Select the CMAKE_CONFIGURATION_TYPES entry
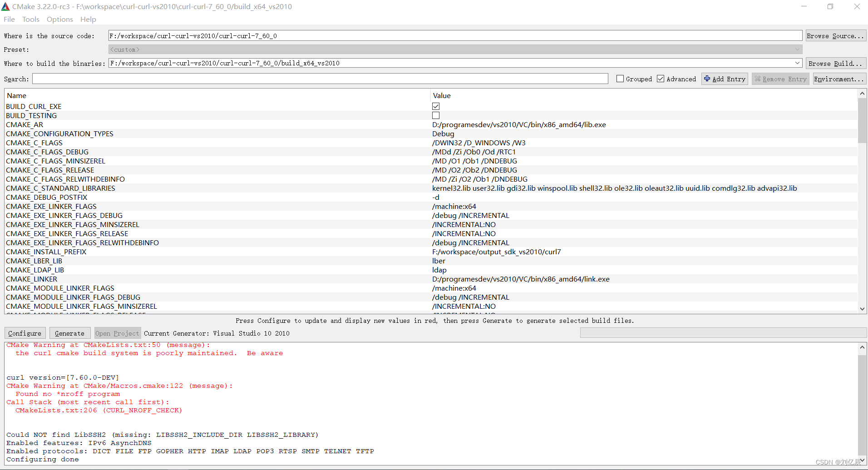 59,134
